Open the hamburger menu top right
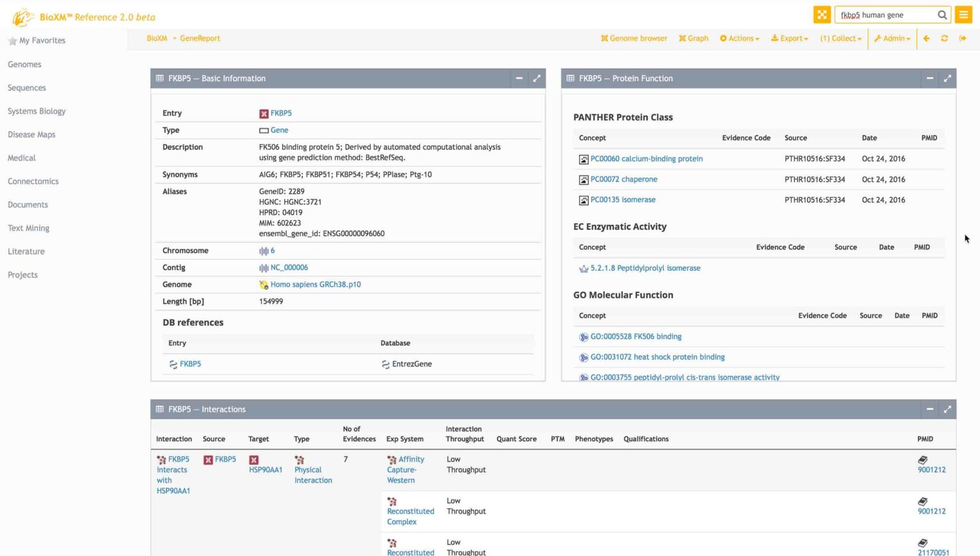980x556 pixels. coord(963,14)
